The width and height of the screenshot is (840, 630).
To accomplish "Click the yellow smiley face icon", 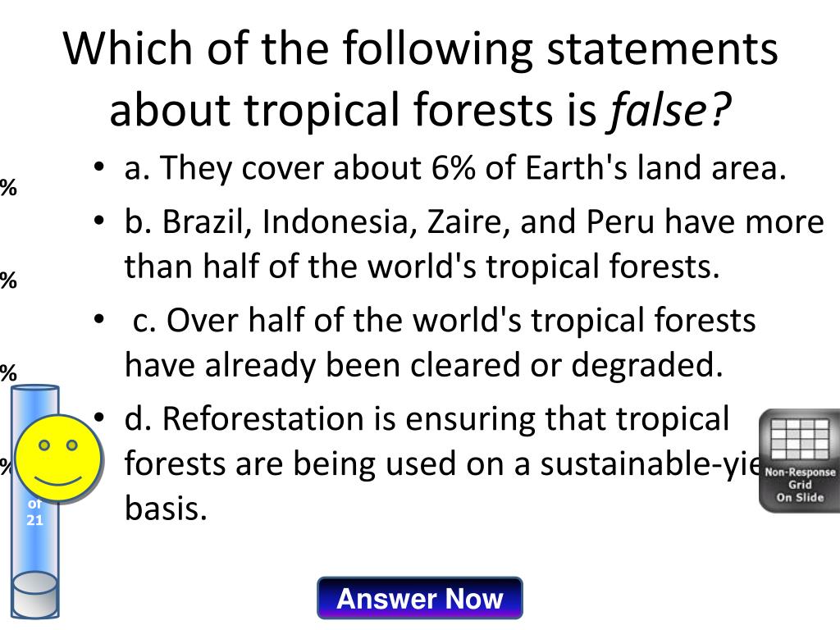I will [58, 459].
